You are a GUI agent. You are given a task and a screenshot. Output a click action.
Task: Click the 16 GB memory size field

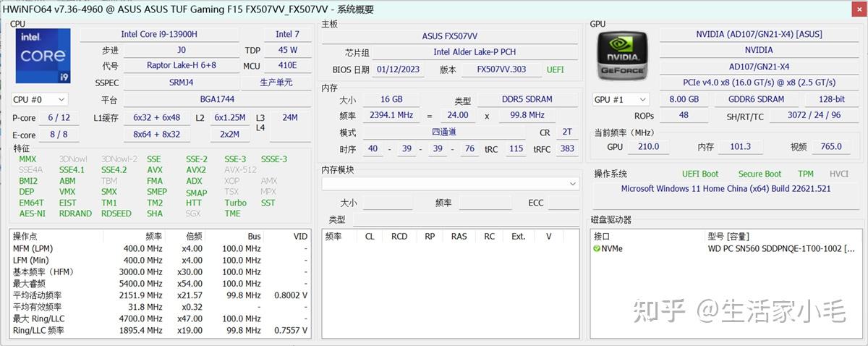click(391, 99)
